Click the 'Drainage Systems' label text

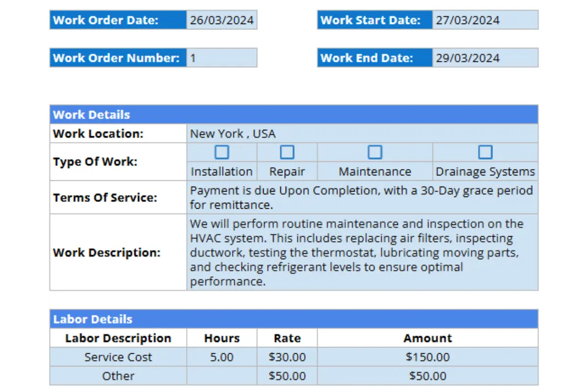tap(485, 171)
